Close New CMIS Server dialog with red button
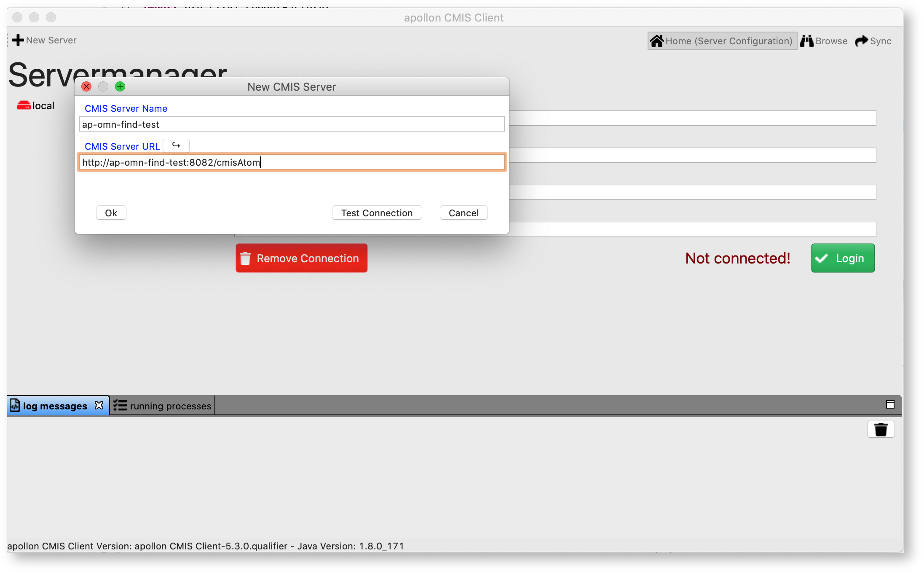The height and width of the screenshot is (573, 924). tap(86, 86)
